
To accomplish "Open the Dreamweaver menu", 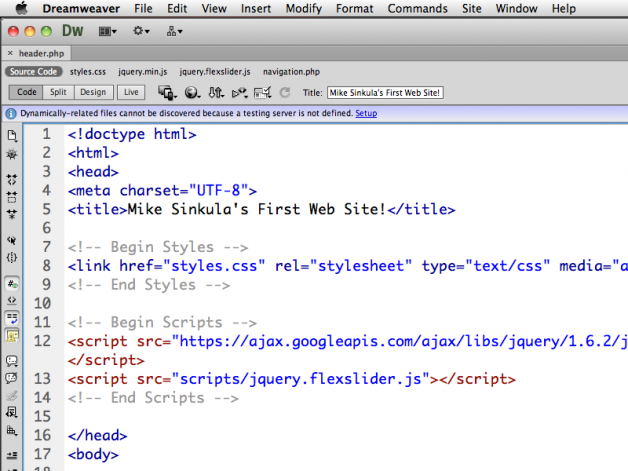I will tap(81, 8).
